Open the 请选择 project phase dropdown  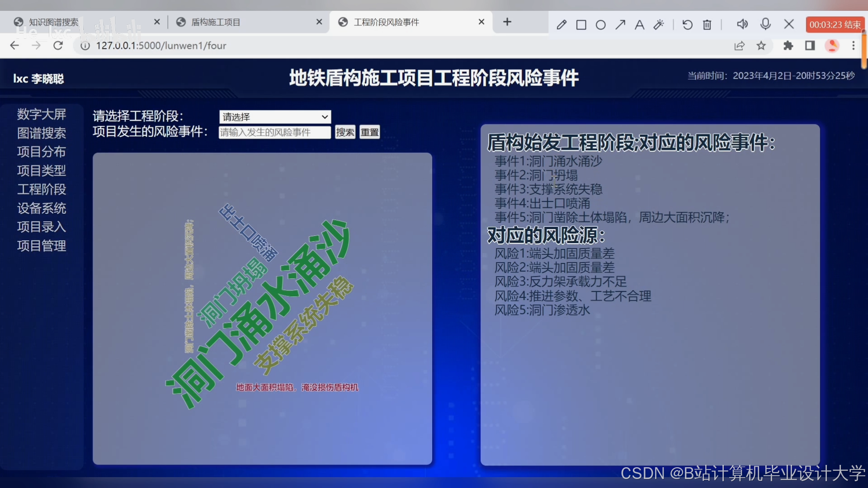coord(275,117)
